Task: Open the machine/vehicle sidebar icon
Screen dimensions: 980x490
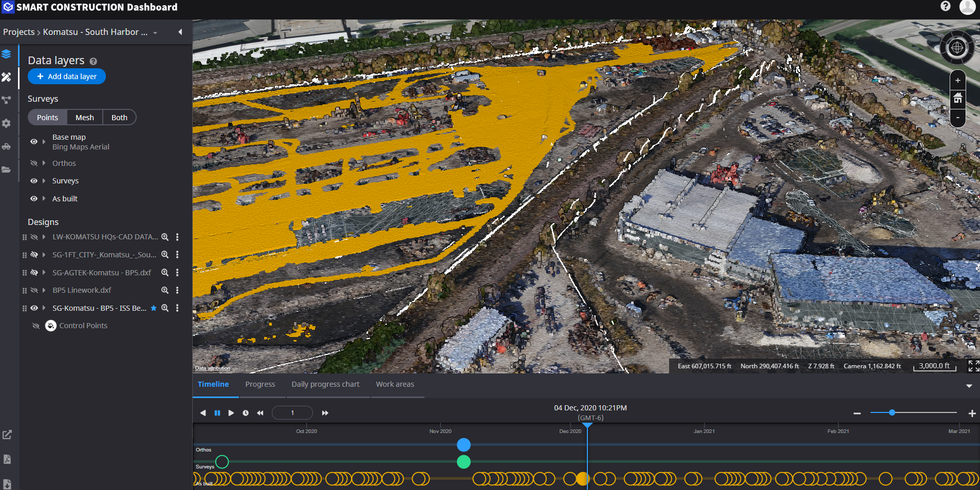Action: pyautogui.click(x=7, y=147)
